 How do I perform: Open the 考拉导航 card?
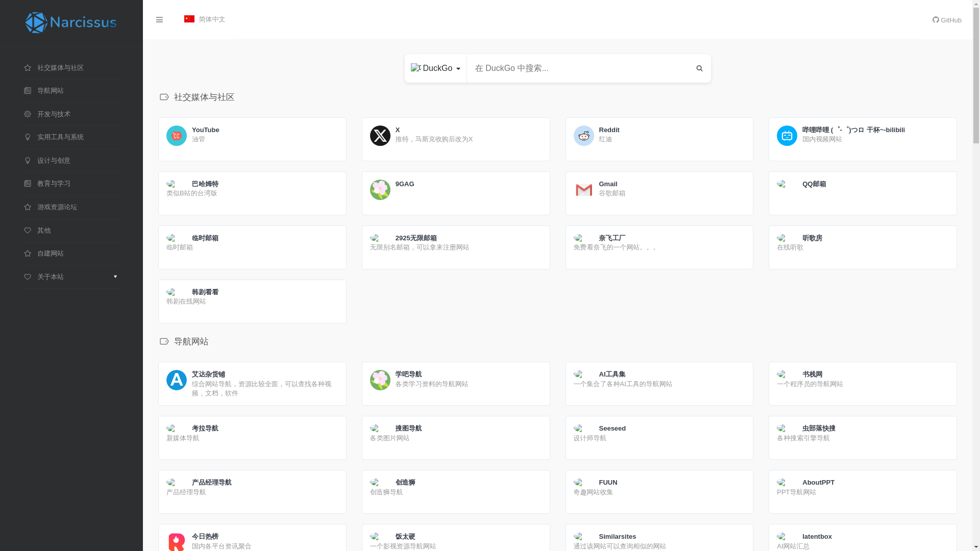point(252,438)
